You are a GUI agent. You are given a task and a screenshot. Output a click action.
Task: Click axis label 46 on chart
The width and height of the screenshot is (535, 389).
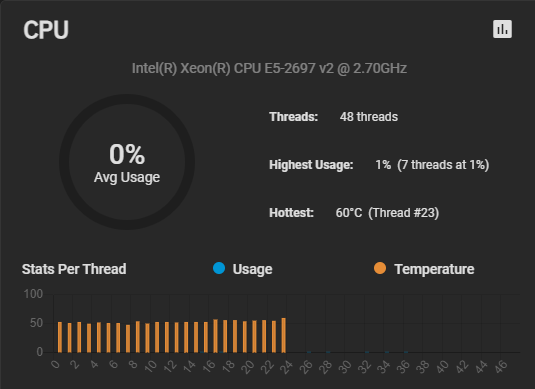pyautogui.click(x=501, y=367)
